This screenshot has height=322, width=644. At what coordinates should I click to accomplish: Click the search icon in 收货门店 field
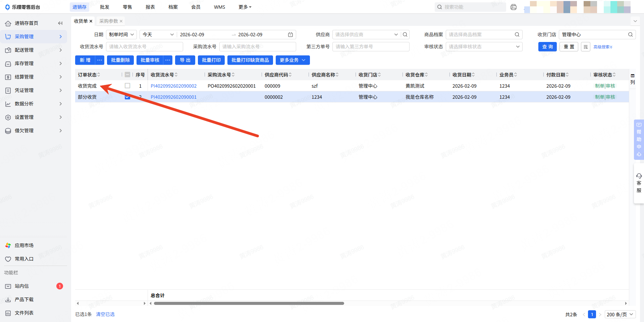pyautogui.click(x=631, y=35)
